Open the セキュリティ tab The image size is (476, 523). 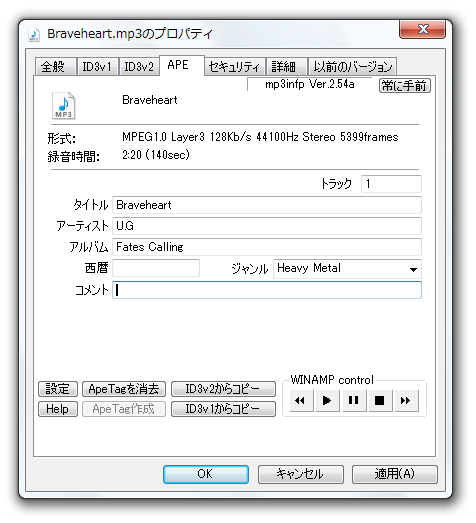point(234,67)
